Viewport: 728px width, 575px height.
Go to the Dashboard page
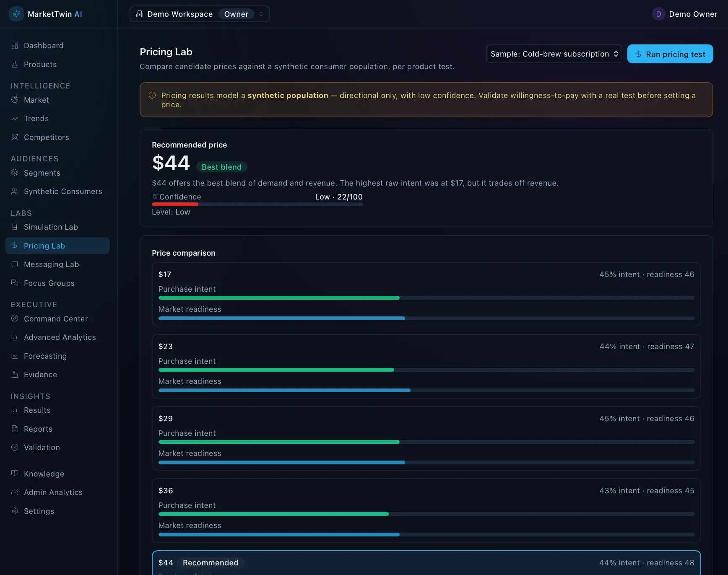57,46
